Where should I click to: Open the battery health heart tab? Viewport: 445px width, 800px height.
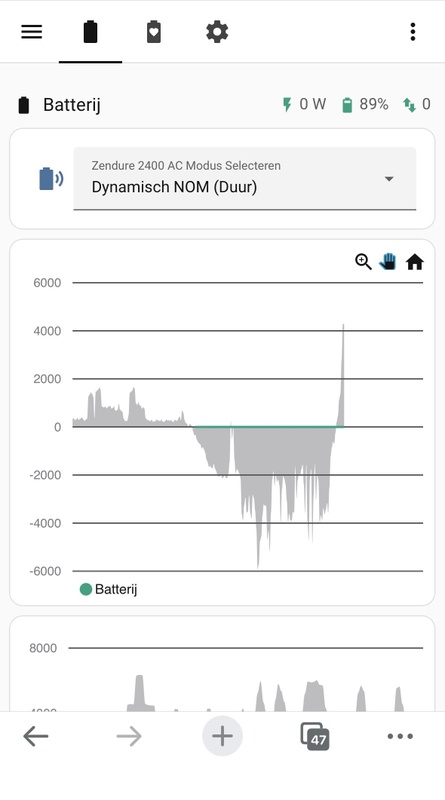click(154, 32)
